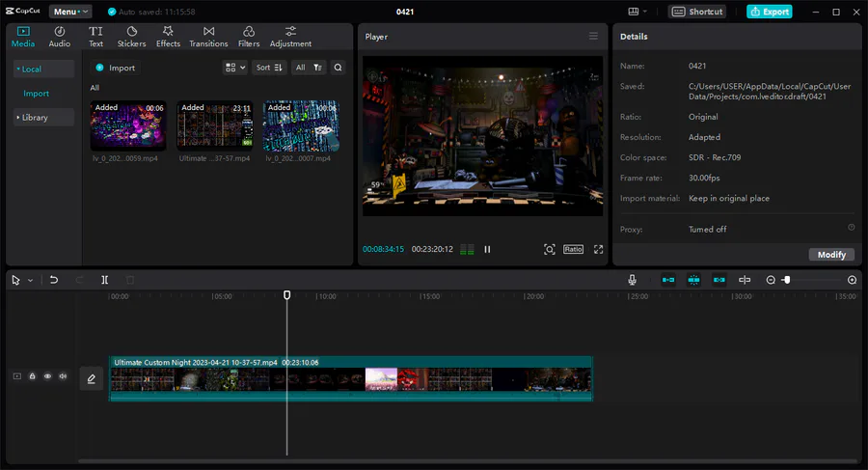Open the layout switcher dropdown

coord(637,12)
